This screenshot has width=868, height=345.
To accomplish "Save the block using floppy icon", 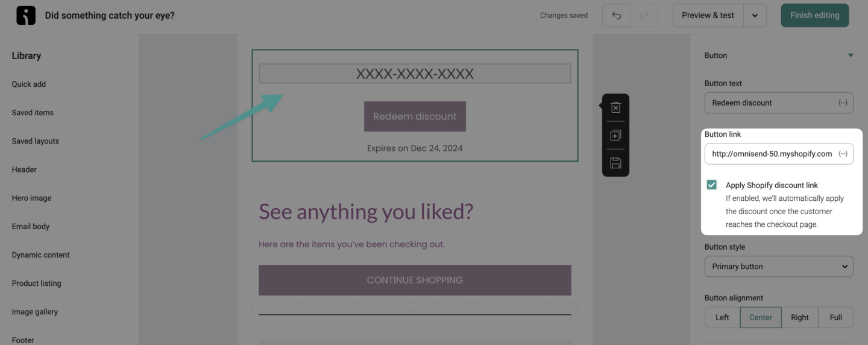I will point(615,163).
